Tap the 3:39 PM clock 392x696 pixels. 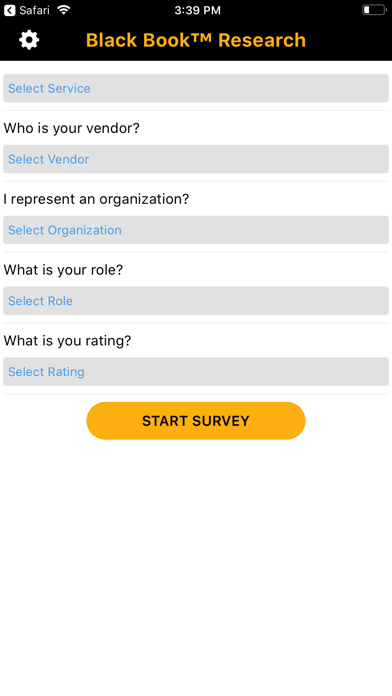pyautogui.click(x=197, y=10)
